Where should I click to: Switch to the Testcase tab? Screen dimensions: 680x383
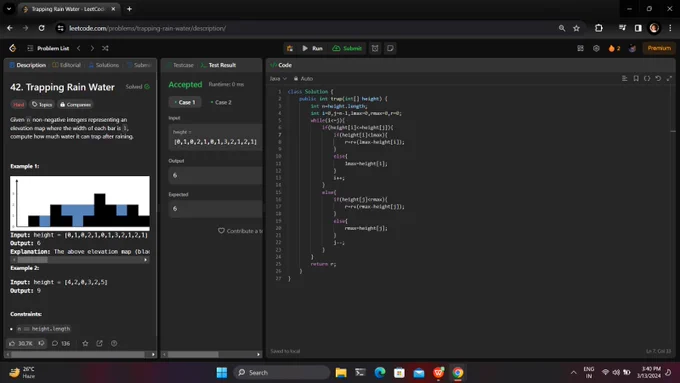tap(180, 65)
